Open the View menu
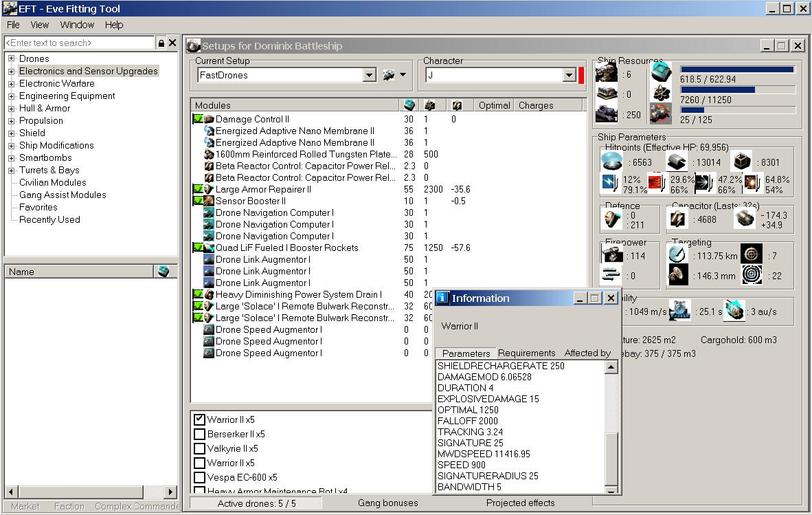This screenshot has height=515, width=812. [x=39, y=25]
